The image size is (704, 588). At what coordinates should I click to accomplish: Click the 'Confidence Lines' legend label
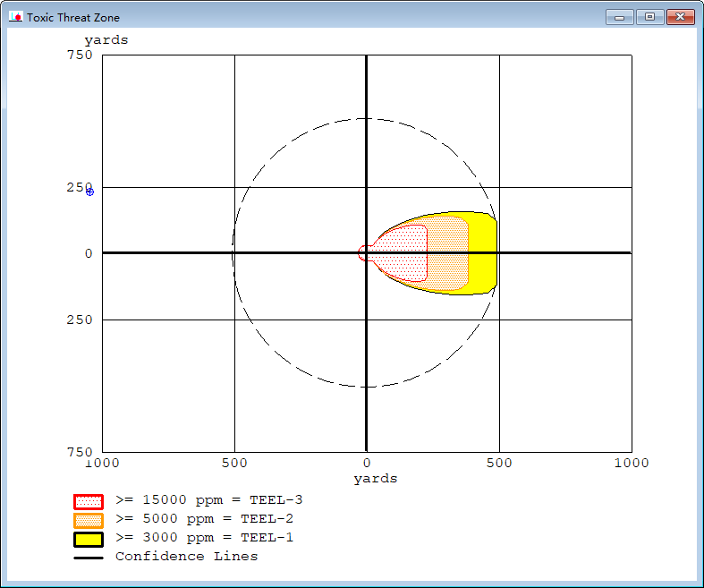(187, 556)
